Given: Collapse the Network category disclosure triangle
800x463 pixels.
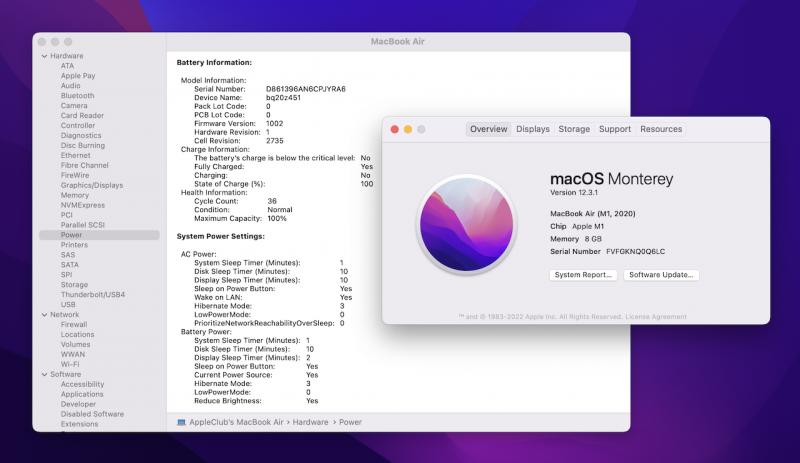Looking at the screenshot, I should (x=44, y=314).
